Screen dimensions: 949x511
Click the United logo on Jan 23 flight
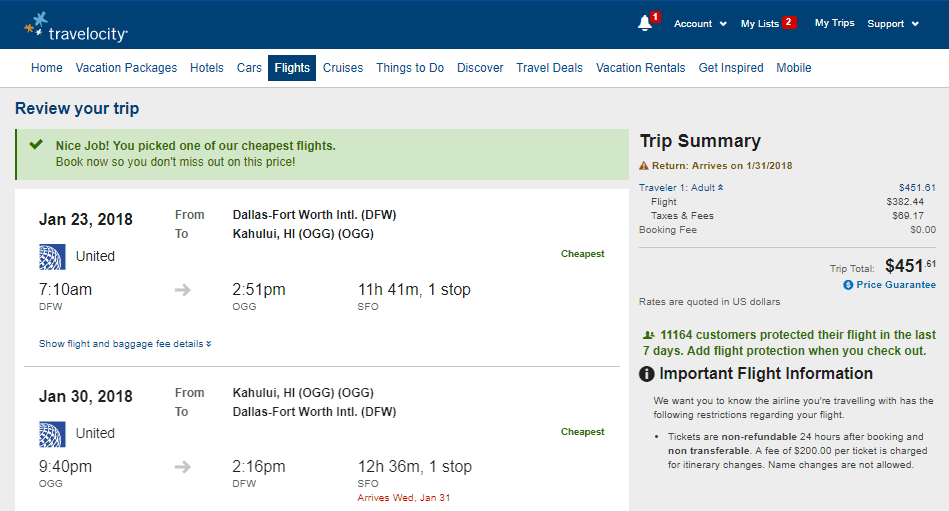click(52, 257)
